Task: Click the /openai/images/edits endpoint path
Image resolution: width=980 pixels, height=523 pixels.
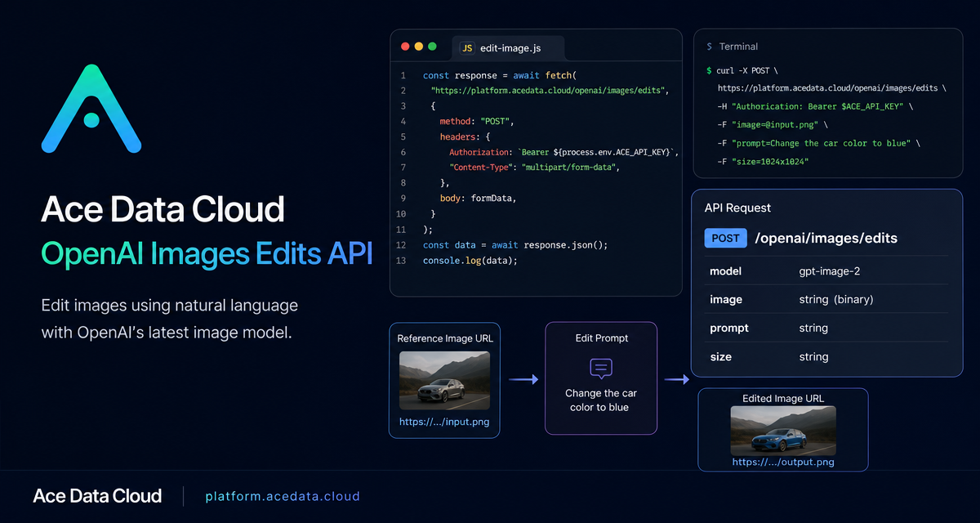Action: (x=826, y=239)
